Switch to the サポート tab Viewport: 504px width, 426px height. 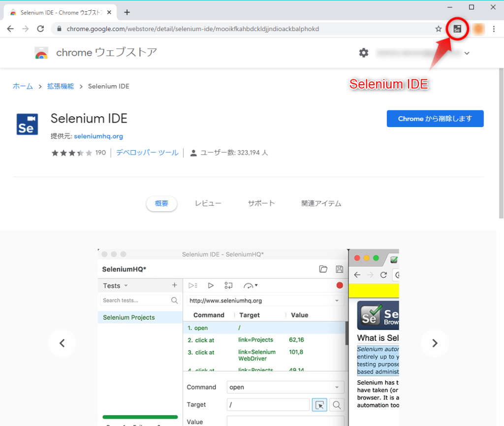pos(261,203)
